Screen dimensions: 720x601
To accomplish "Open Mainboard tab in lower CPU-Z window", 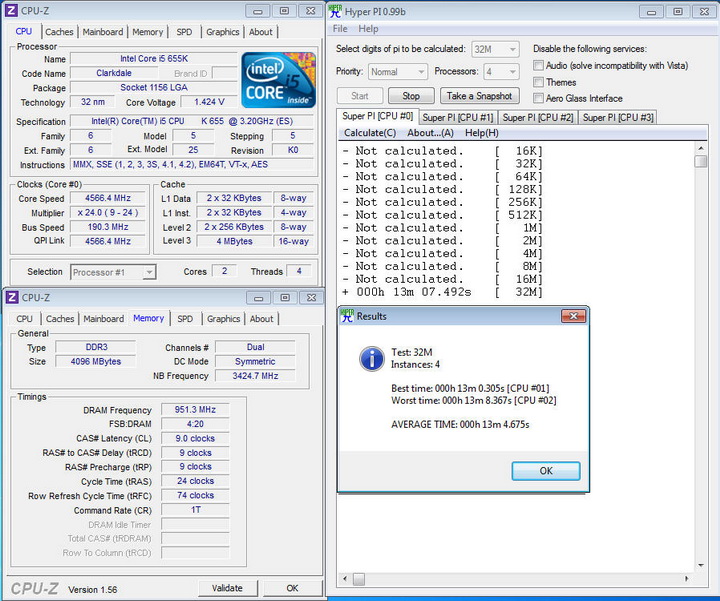I will coord(104,319).
